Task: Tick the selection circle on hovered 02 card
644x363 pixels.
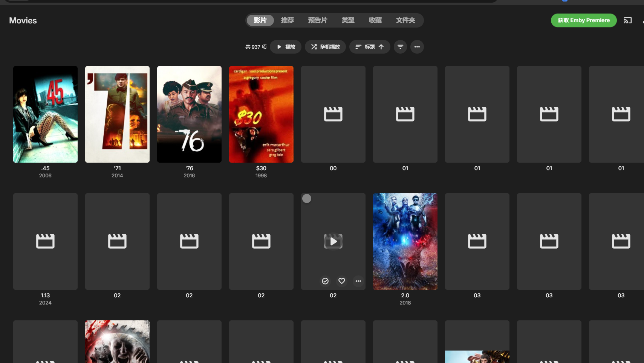Action: click(x=307, y=198)
